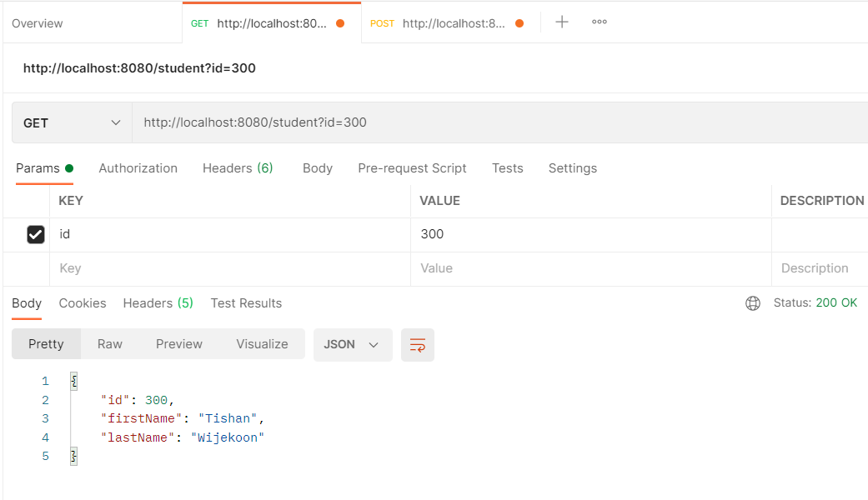
Task: Switch to the Overview tab
Action: (38, 22)
